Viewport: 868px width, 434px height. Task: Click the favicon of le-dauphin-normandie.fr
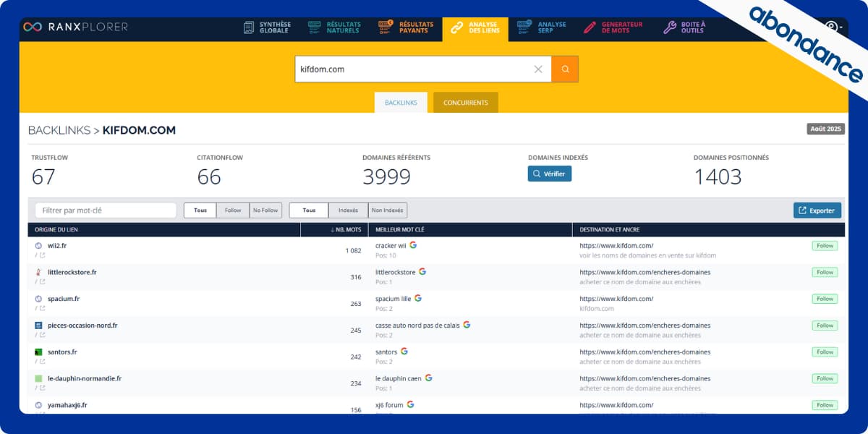tap(38, 378)
